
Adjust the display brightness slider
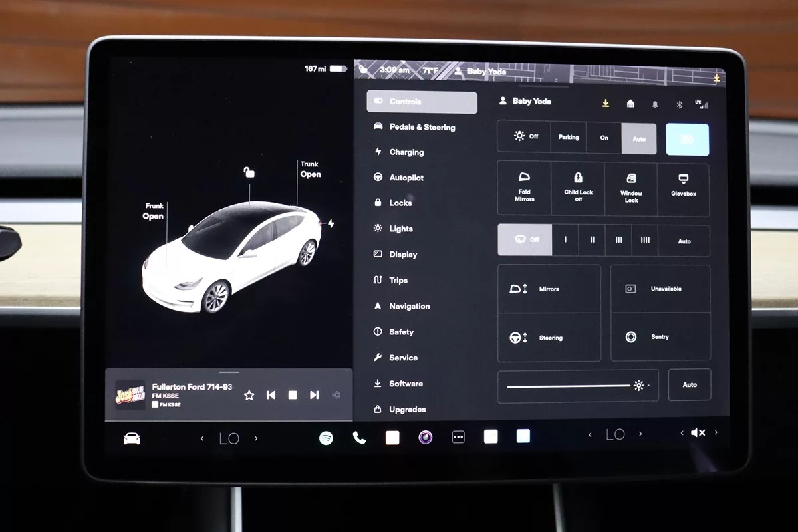tap(569, 386)
